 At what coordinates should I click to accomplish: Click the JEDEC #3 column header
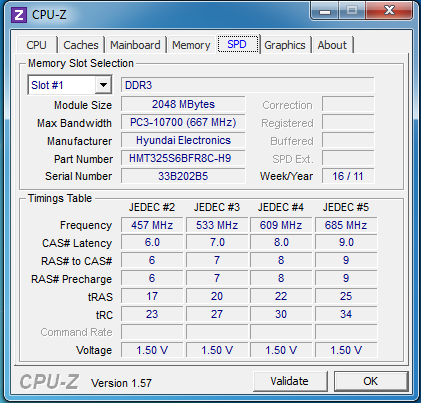tap(217, 207)
